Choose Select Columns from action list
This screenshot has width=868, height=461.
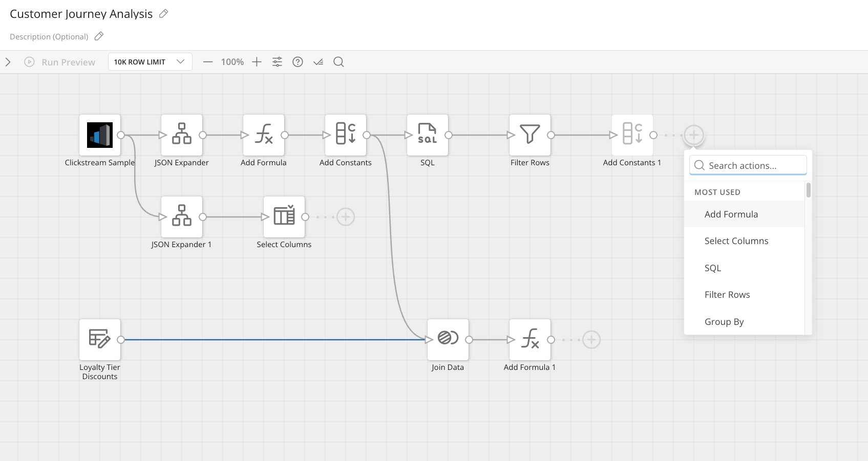[745, 241]
